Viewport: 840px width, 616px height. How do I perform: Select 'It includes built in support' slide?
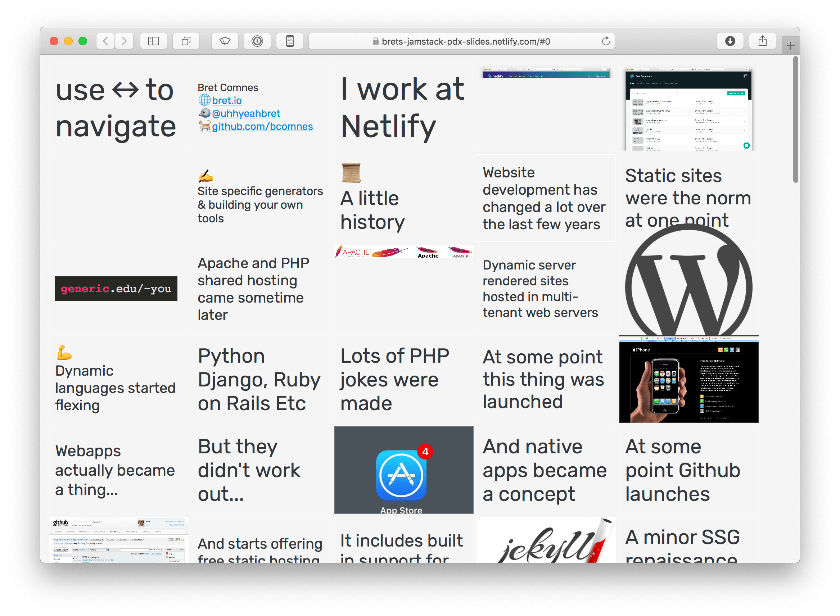coord(403,540)
